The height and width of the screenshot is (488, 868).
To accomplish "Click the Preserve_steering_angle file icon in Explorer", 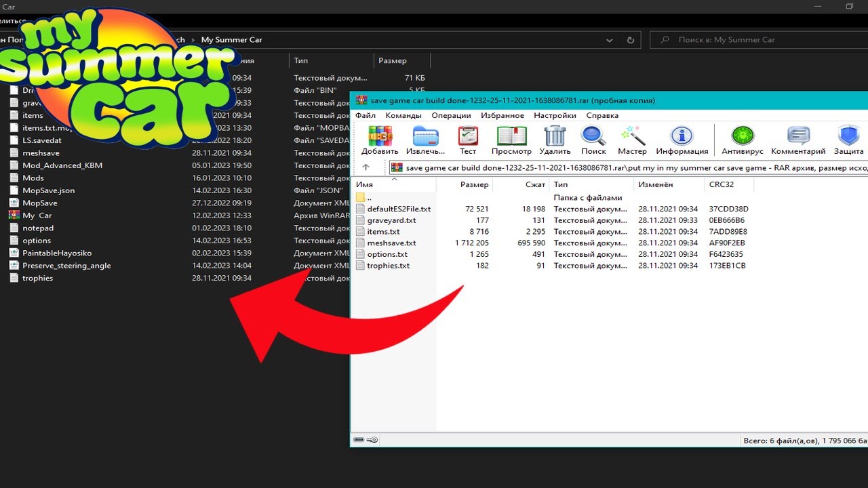I will [14, 265].
